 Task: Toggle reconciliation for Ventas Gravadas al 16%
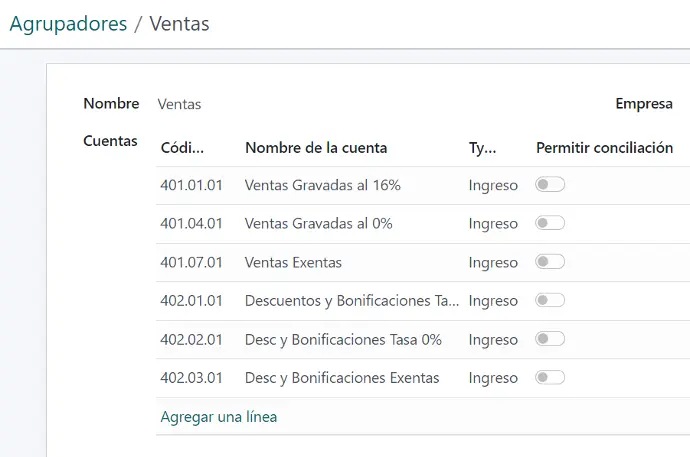point(550,184)
